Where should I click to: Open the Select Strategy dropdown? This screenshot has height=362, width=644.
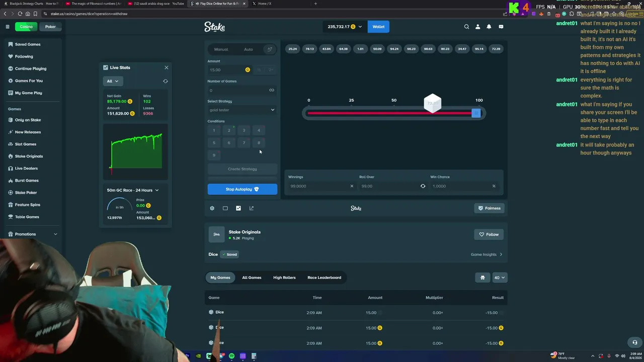(242, 110)
